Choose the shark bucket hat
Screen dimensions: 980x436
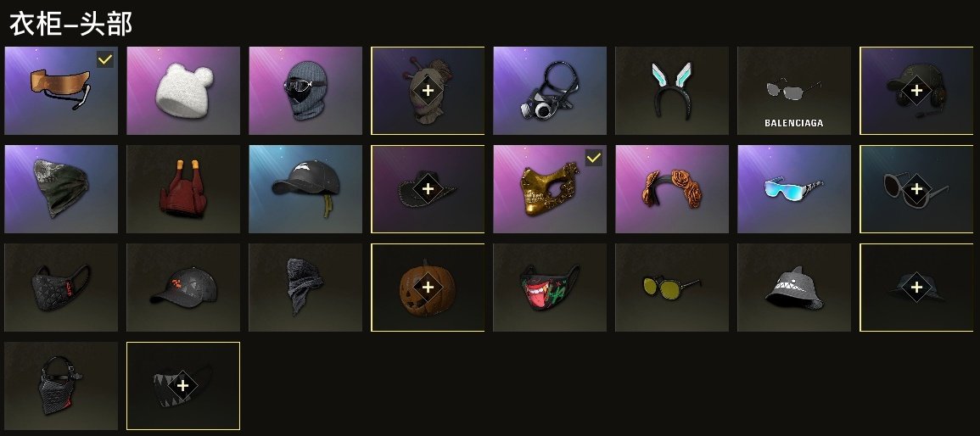(x=794, y=288)
